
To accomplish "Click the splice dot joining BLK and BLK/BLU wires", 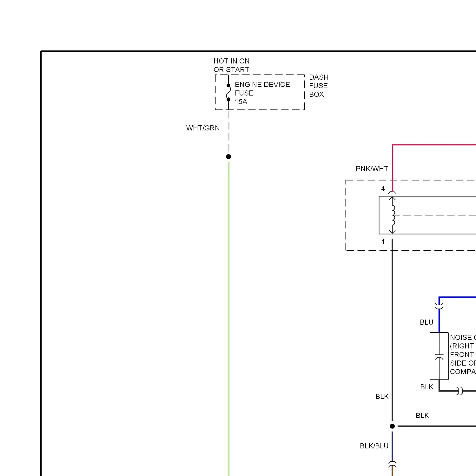I will [393, 426].
